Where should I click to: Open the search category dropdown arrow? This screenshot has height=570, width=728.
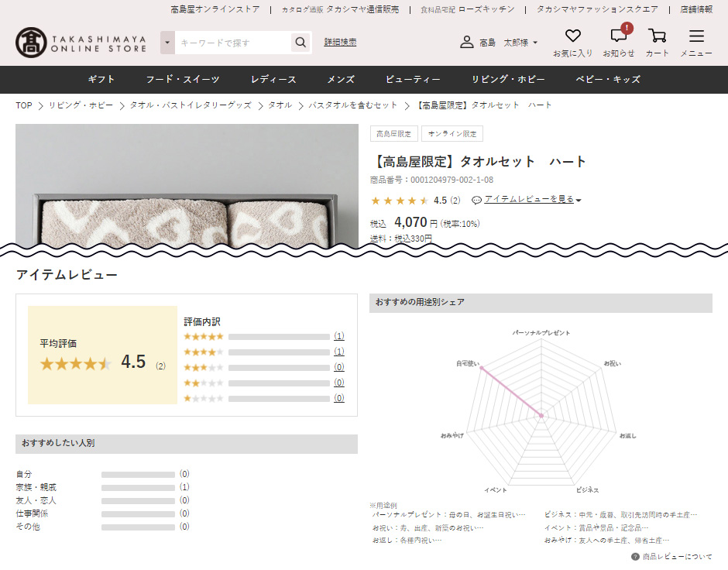pyautogui.click(x=167, y=43)
